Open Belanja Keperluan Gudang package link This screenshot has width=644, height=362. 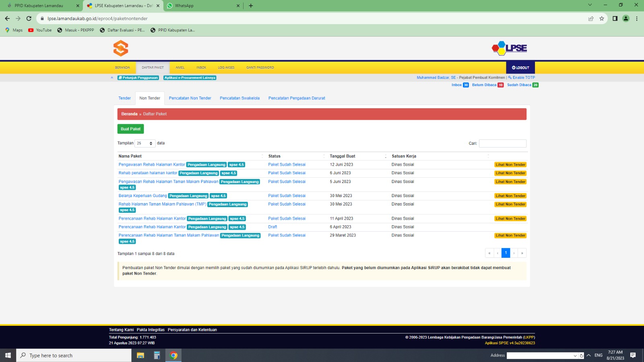pyautogui.click(x=142, y=196)
